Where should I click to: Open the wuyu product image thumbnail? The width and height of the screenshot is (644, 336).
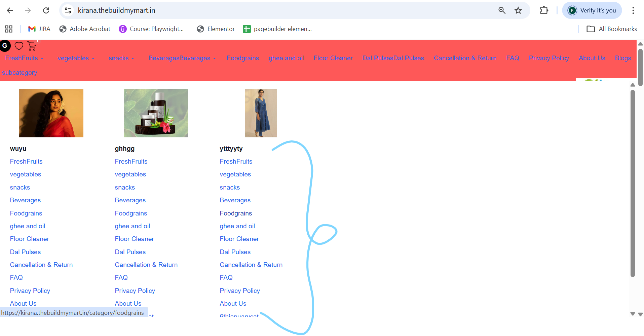[51, 113]
